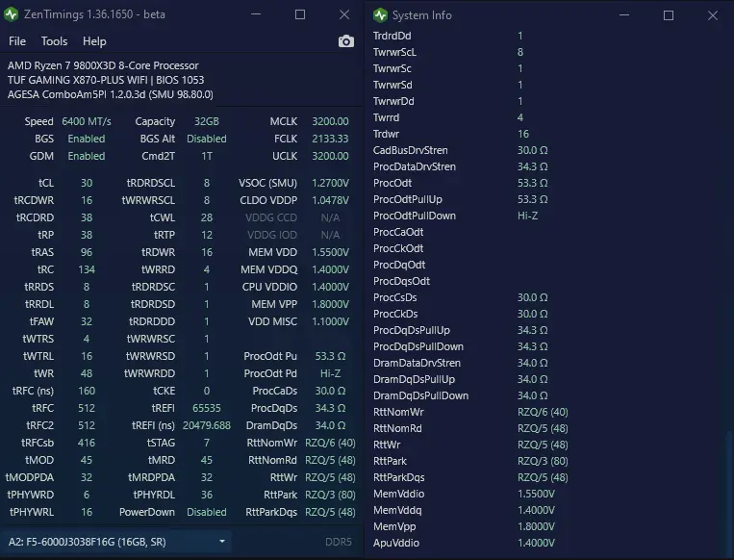Click the AGESA ComboAm5PI version line

tap(111, 94)
